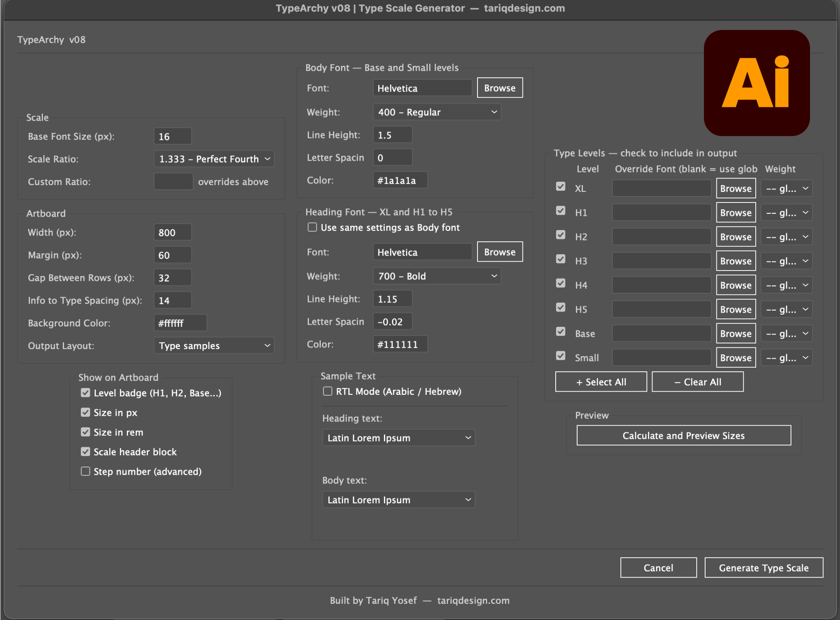
Task: Browse override font for H1 level
Action: 736,213
